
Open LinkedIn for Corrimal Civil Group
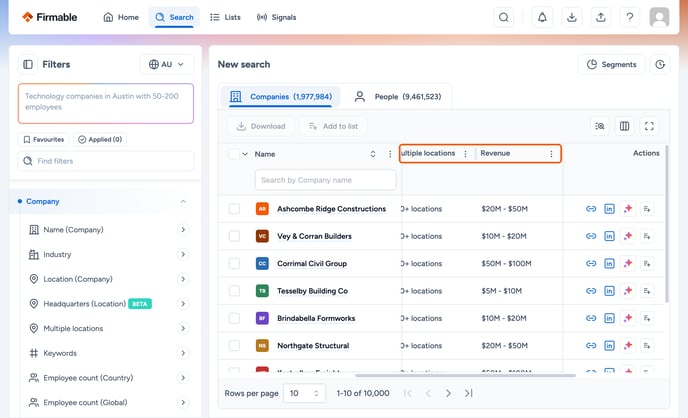tap(609, 263)
